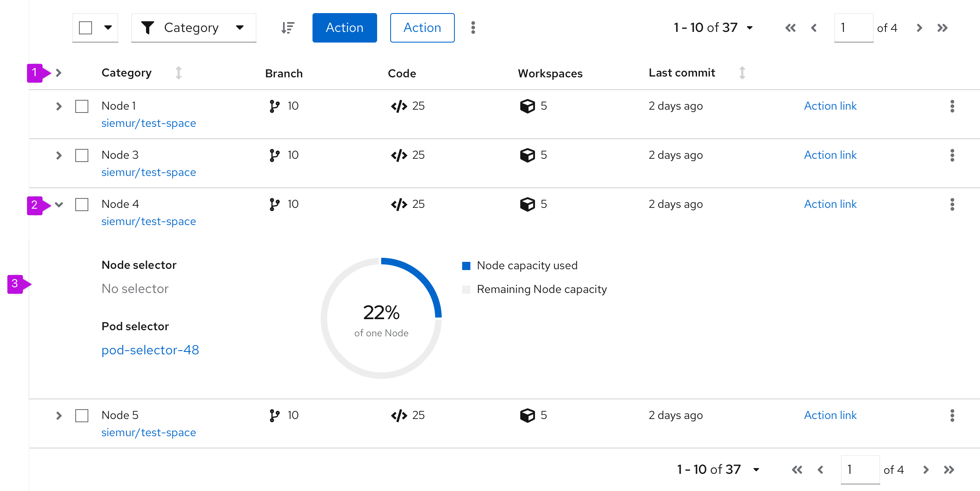The image size is (980, 491).
Task: Go to next page in bottom pagination
Action: pyautogui.click(x=926, y=470)
